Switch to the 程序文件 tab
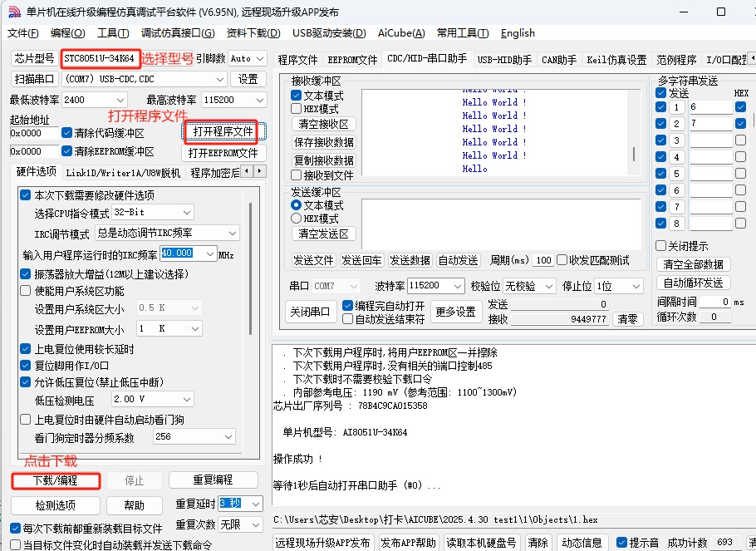Viewport: 756px width, 551px height. click(297, 60)
